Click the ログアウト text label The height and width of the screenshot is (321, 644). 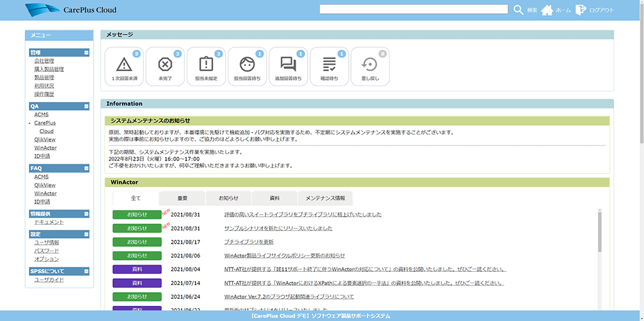click(x=602, y=10)
